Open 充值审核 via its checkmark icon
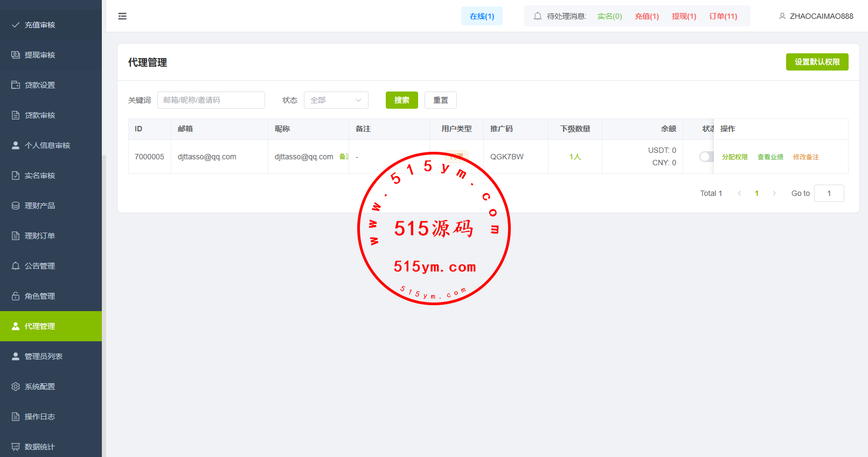Viewport: 868px width, 457px height. click(x=16, y=25)
